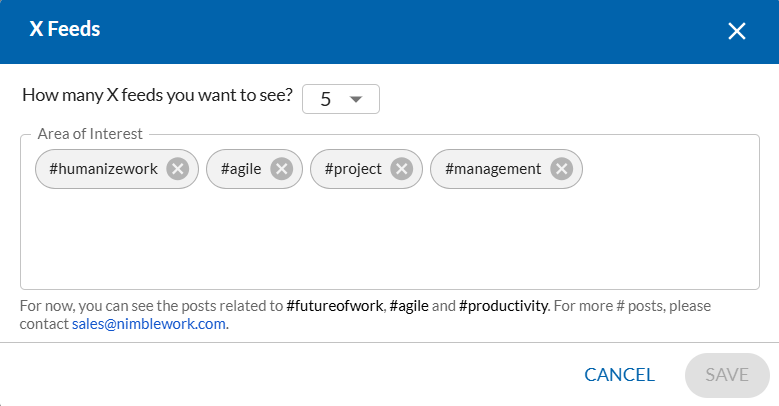Click the SAVE button
Image resolution: width=779 pixels, height=406 pixels.
tap(727, 375)
